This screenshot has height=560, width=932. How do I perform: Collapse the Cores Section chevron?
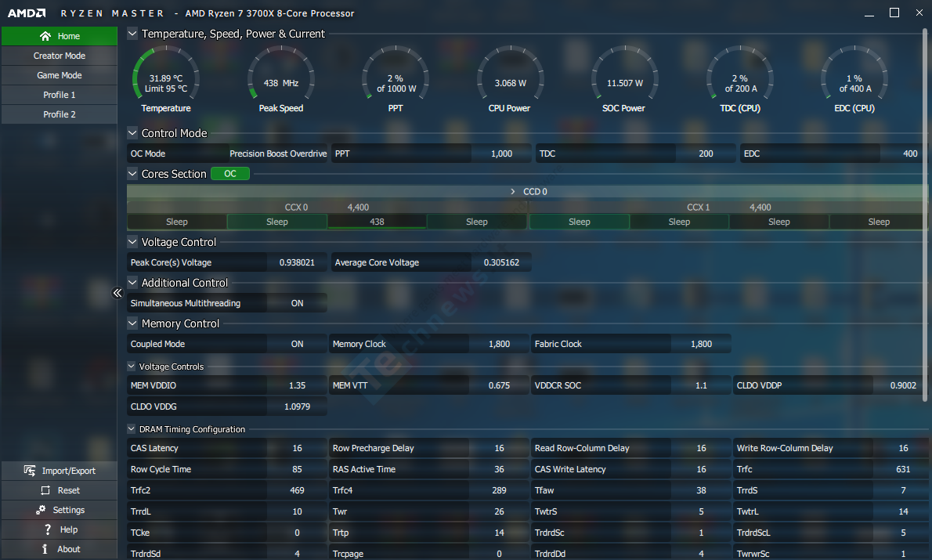132,174
